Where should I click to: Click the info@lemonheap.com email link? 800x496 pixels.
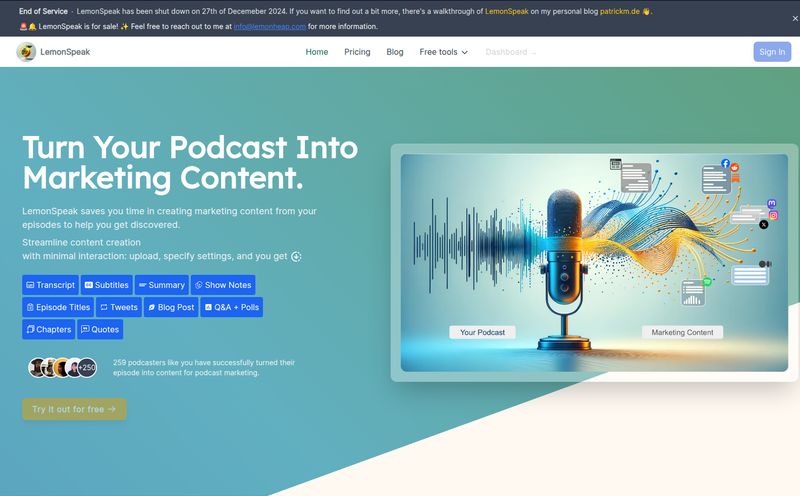pyautogui.click(x=269, y=26)
